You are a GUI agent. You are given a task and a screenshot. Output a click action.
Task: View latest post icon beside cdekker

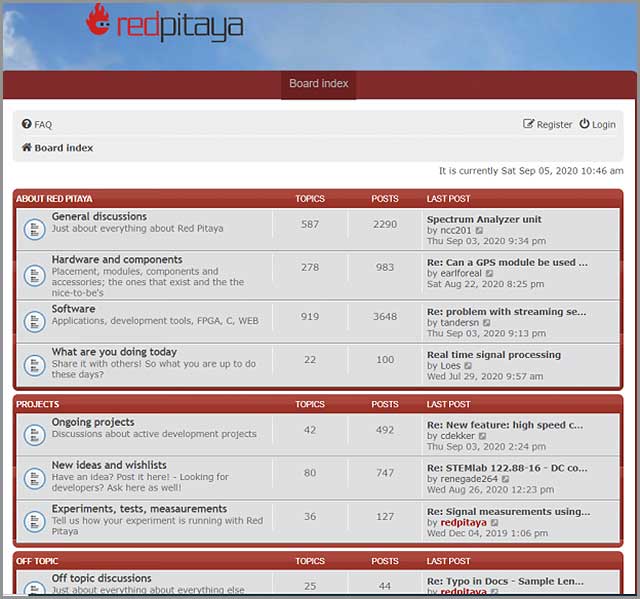(x=483, y=436)
